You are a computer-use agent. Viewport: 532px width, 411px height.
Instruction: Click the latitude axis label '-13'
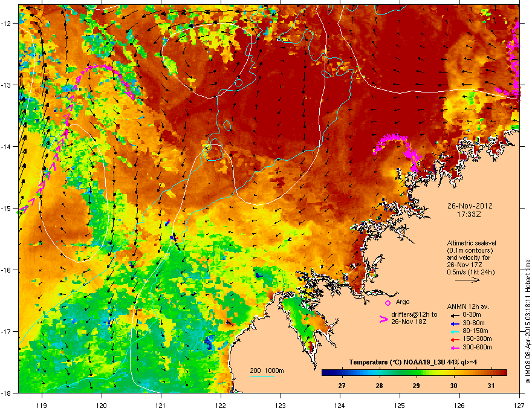pos(6,85)
